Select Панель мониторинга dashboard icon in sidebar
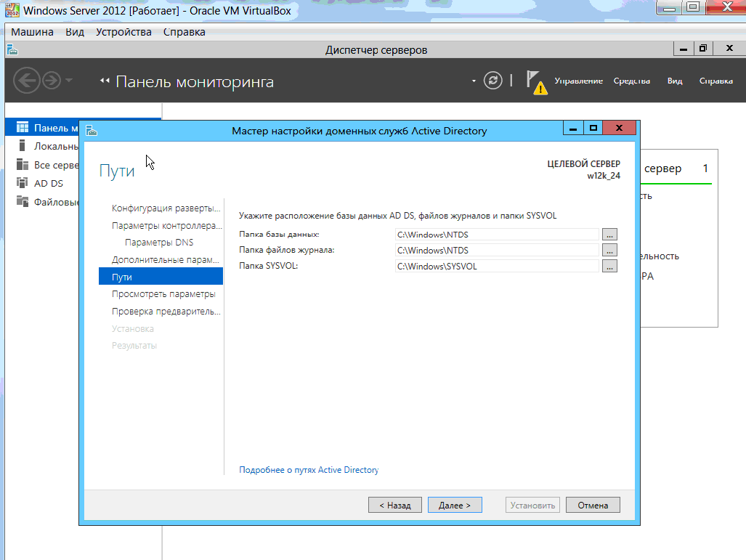This screenshot has width=746, height=560. click(x=23, y=128)
